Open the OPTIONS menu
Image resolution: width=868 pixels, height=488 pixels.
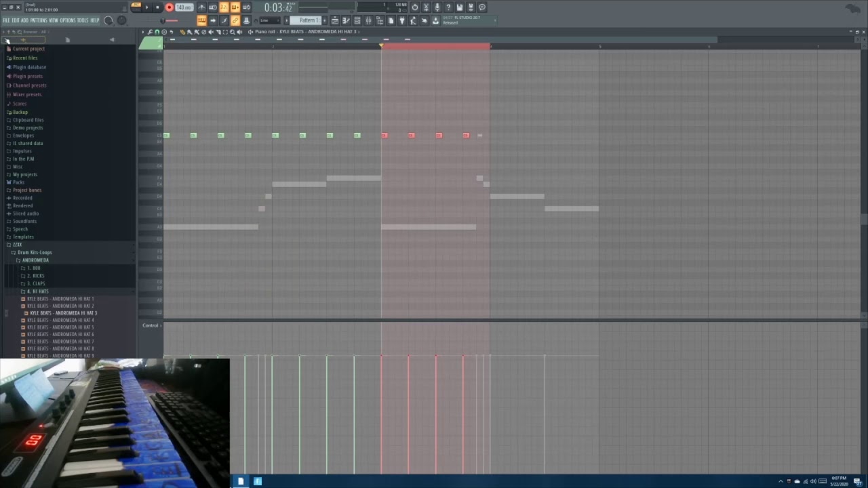tap(68, 20)
